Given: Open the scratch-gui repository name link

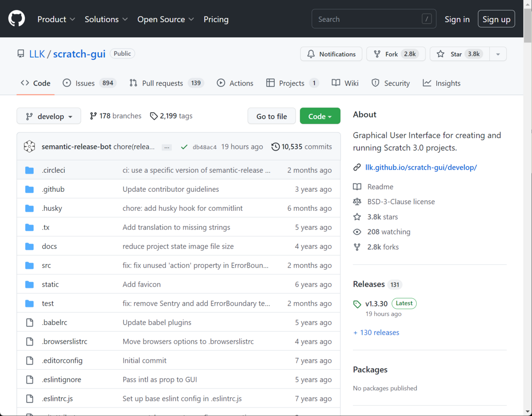Looking at the screenshot, I should point(79,54).
